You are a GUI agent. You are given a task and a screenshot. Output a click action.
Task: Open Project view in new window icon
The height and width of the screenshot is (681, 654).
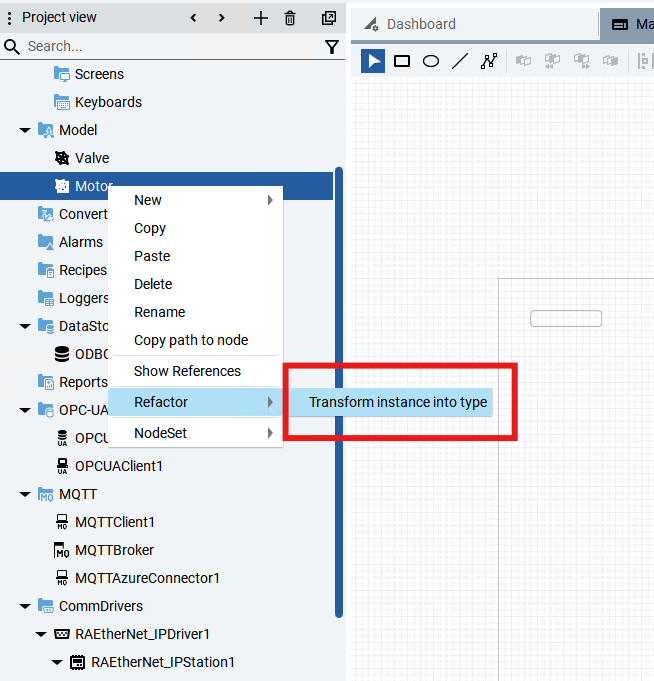[x=329, y=18]
